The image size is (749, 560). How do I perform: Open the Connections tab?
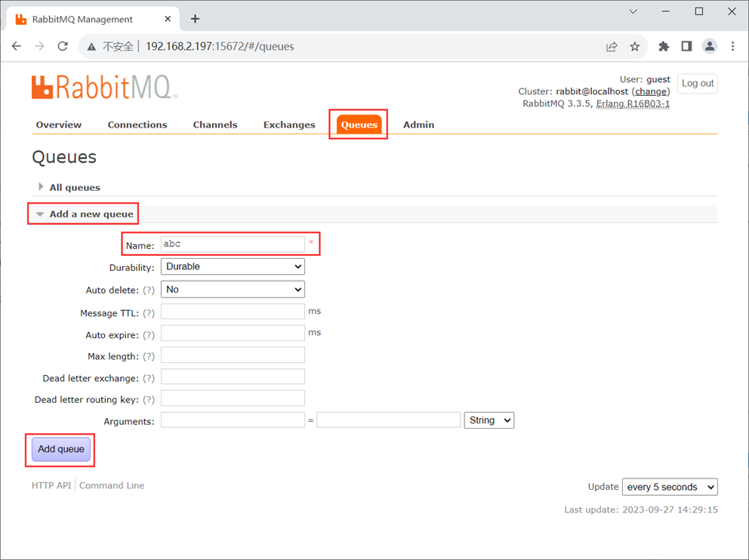coord(137,125)
